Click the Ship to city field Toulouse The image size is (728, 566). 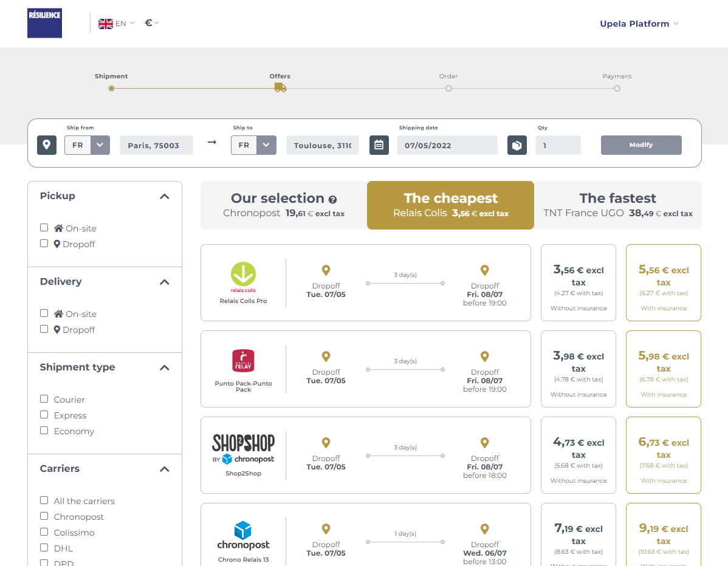tap(323, 145)
